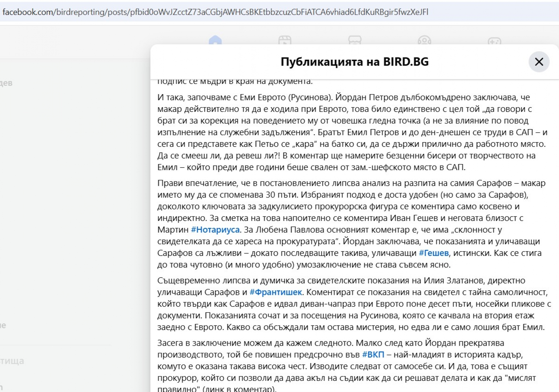Click the dialog title Публикацията на BIRD.BG
This screenshot has height=392, width=559.
pyautogui.click(x=354, y=62)
